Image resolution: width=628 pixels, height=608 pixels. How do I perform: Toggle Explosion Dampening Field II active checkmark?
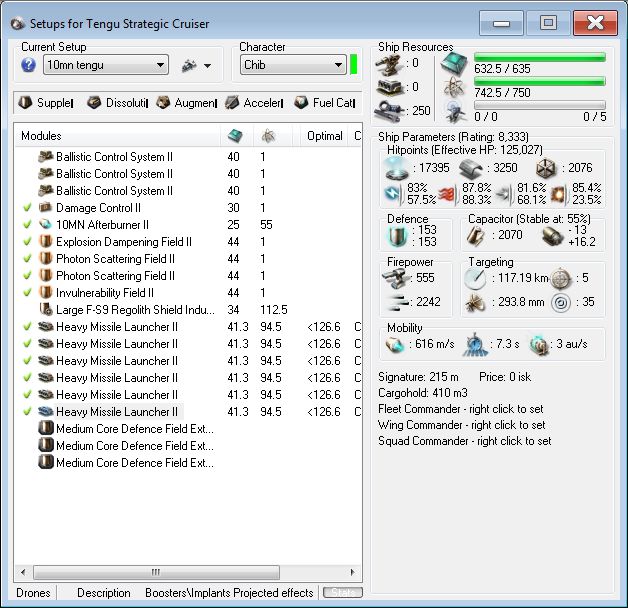(x=27, y=242)
